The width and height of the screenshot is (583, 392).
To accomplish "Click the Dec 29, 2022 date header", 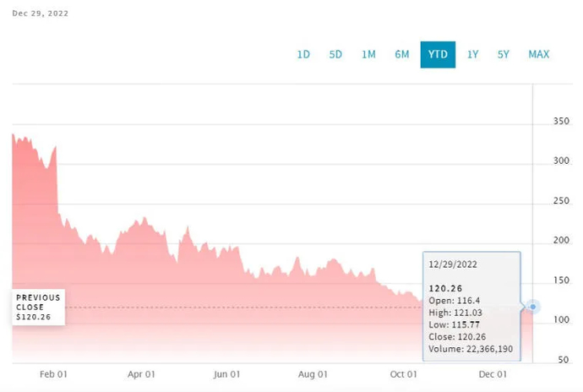I will click(41, 14).
